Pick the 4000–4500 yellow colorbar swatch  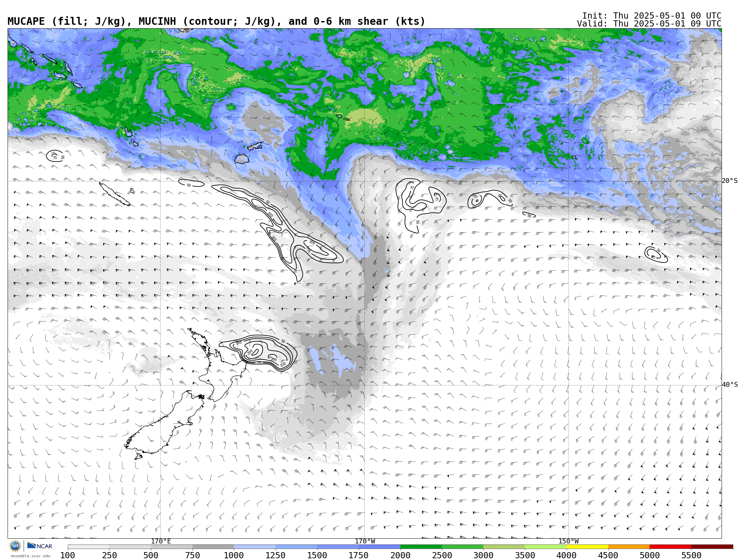tap(587, 547)
